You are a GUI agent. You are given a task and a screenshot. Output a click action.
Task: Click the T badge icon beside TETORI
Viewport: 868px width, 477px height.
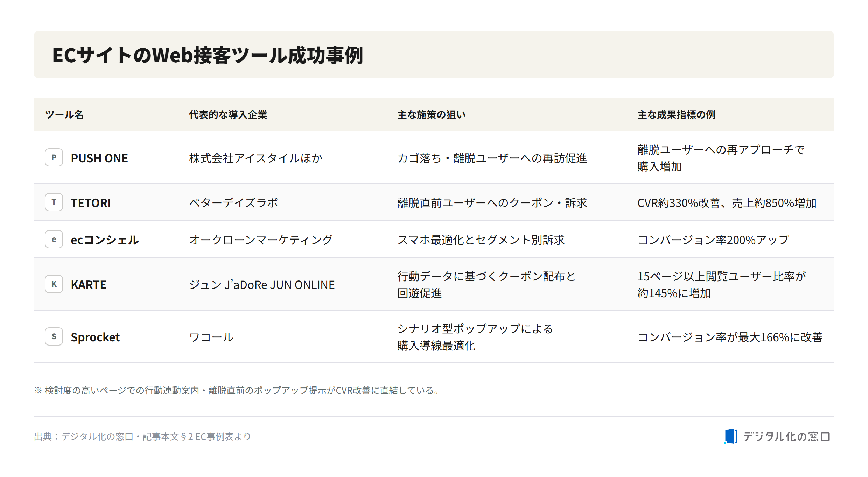pos(54,202)
